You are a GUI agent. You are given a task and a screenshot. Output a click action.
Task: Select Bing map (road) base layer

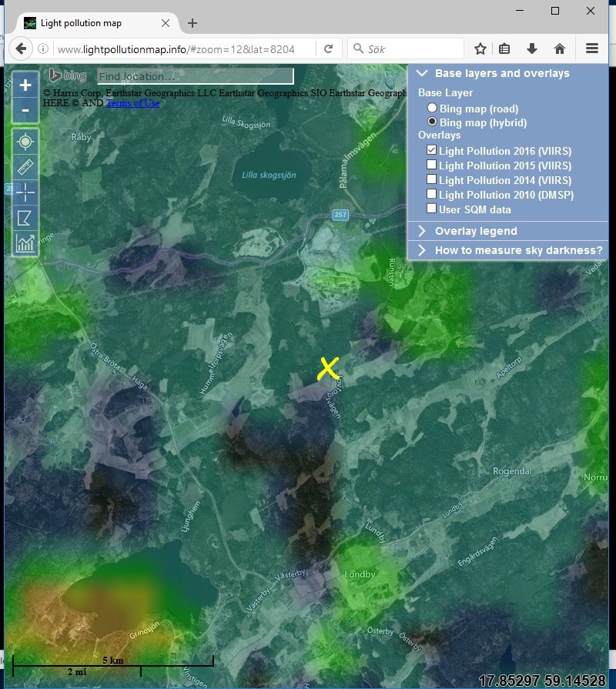(433, 109)
